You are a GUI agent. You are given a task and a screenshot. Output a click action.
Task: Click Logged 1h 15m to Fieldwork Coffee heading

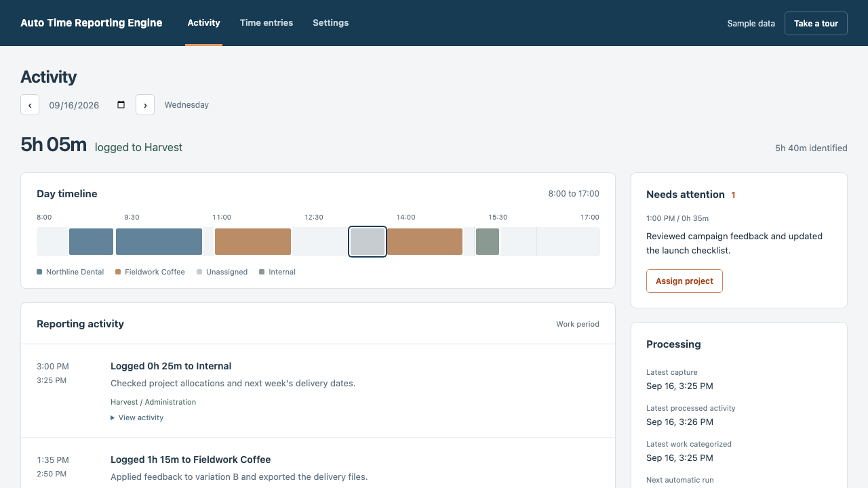(191, 460)
